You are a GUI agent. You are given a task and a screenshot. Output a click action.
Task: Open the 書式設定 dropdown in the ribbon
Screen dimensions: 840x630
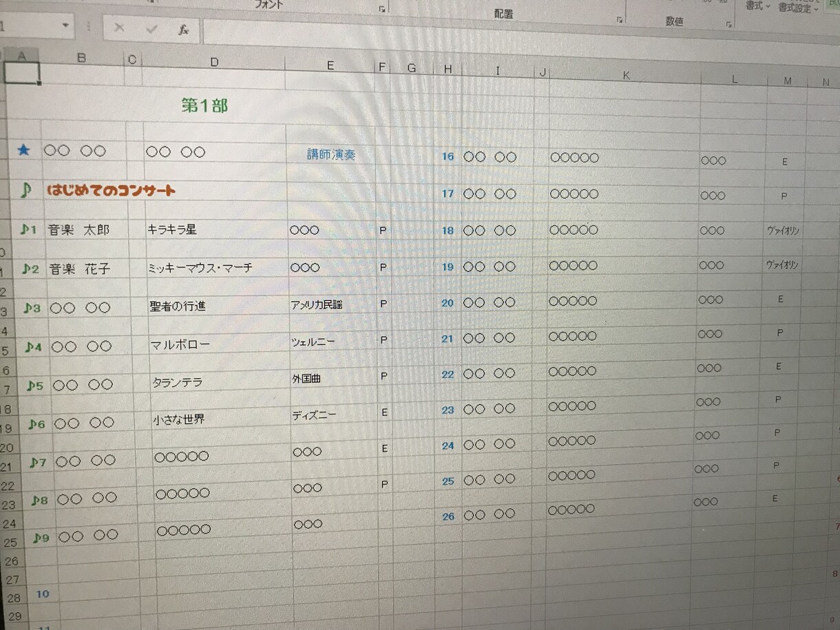click(798, 8)
